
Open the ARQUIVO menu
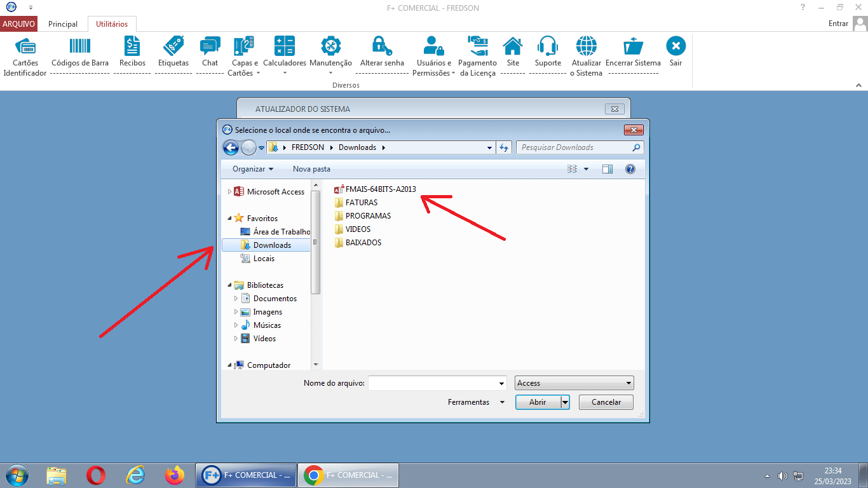(19, 24)
